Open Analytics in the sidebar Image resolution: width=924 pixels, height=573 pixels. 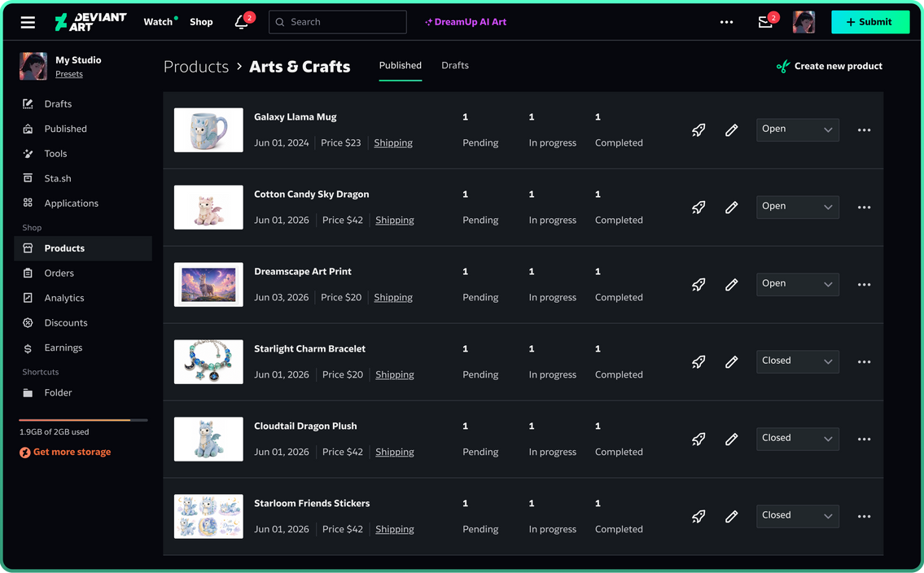coord(82,298)
